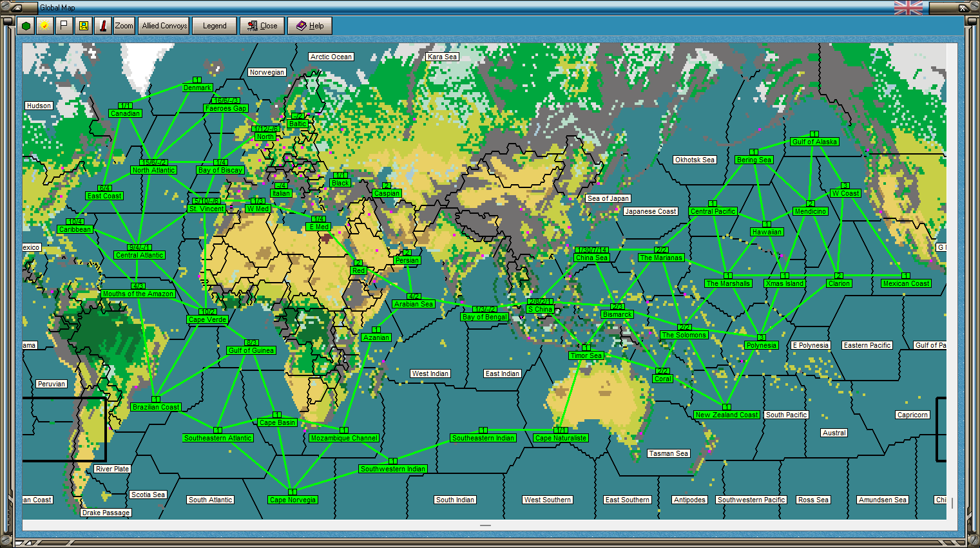Click the Tasman Sea label

click(x=669, y=453)
